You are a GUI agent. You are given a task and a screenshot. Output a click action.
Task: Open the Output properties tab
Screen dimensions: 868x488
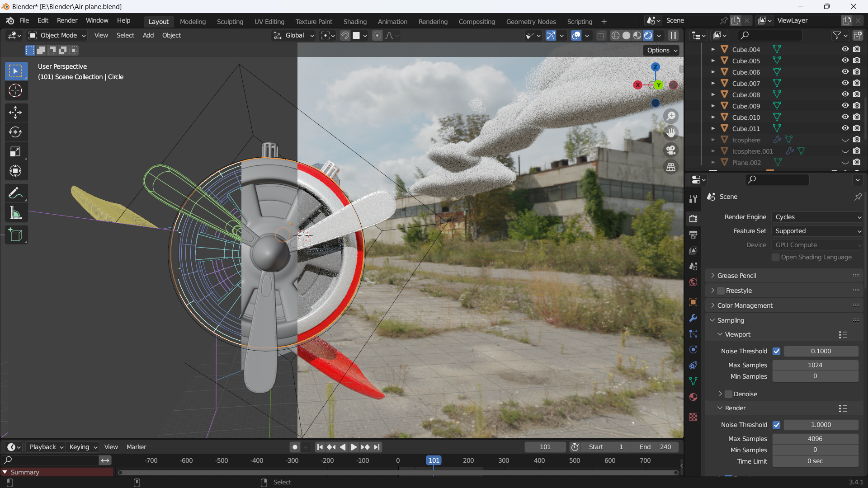tap(693, 235)
